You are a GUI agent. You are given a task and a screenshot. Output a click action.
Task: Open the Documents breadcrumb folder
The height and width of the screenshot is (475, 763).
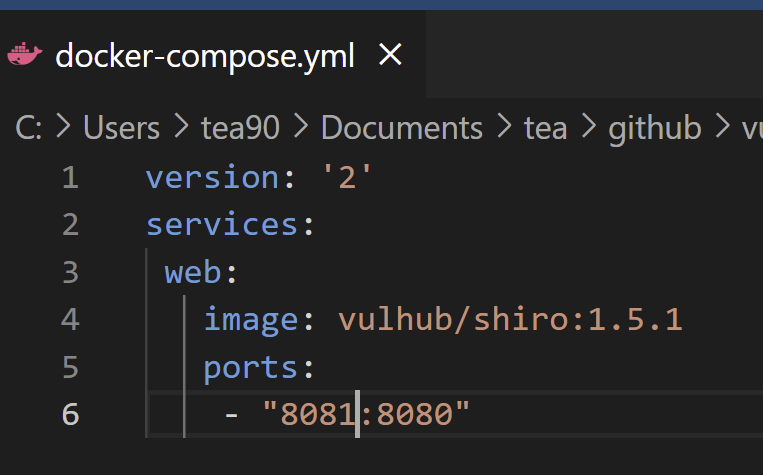[401, 128]
